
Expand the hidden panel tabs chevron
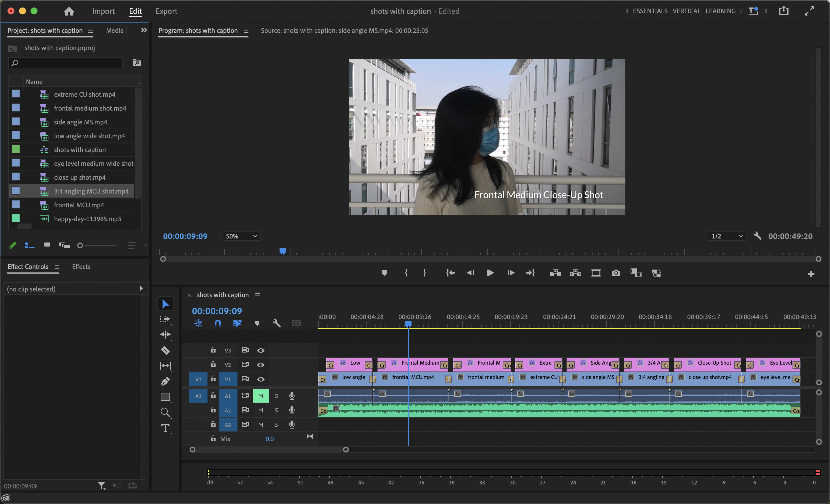(x=144, y=30)
